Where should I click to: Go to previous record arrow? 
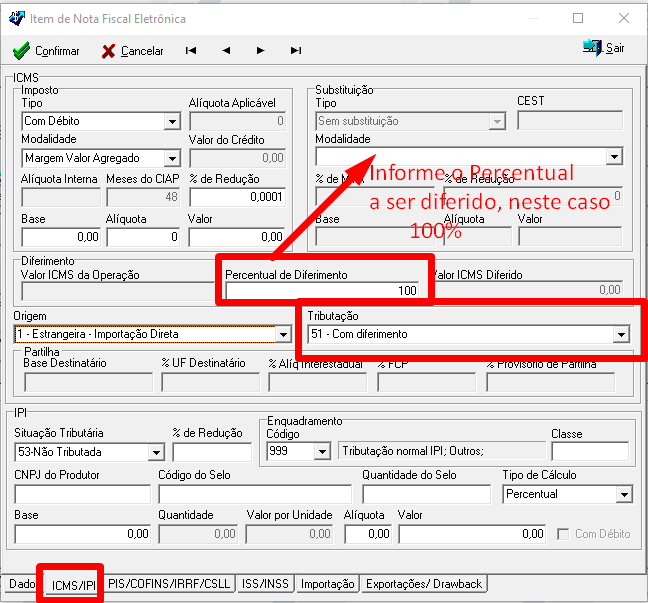click(225, 51)
